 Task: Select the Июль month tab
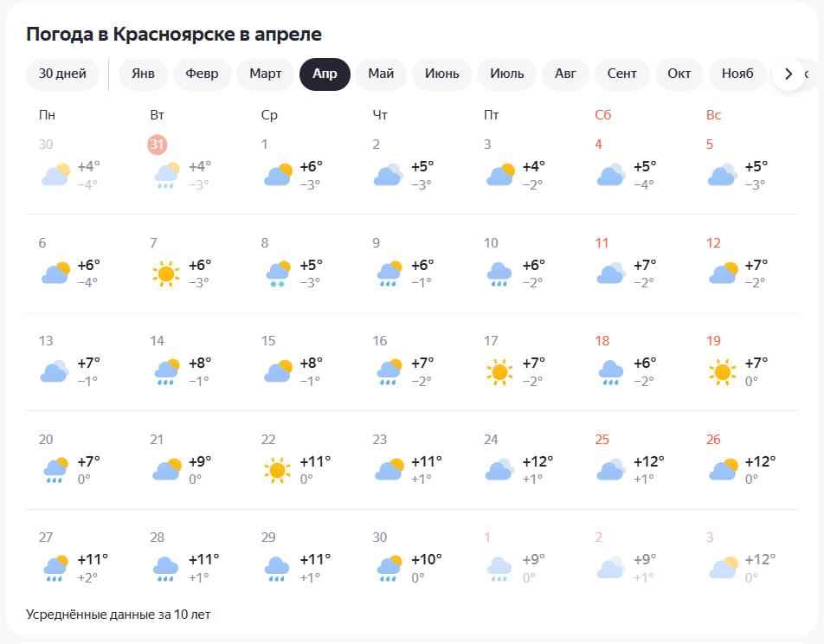tap(507, 74)
